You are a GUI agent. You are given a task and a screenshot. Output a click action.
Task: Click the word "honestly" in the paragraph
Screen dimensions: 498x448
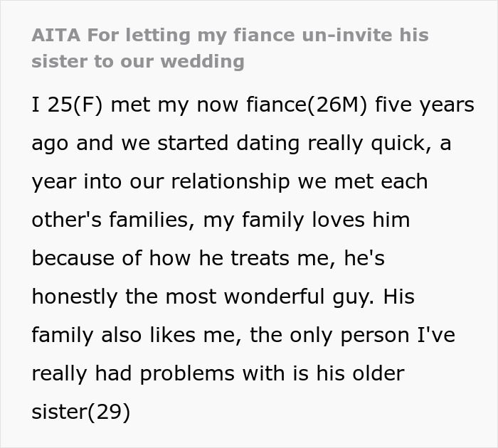coord(74,297)
